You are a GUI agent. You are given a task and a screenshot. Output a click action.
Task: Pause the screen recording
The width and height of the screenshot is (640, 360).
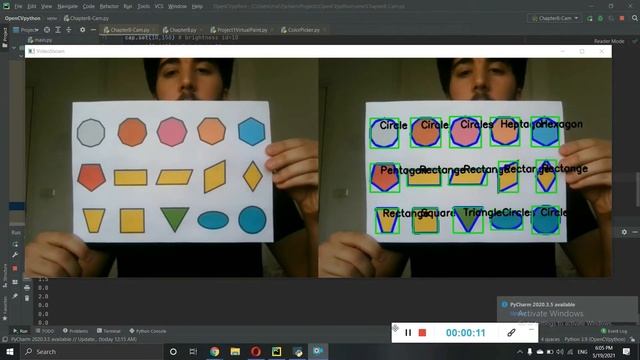pos(408,333)
